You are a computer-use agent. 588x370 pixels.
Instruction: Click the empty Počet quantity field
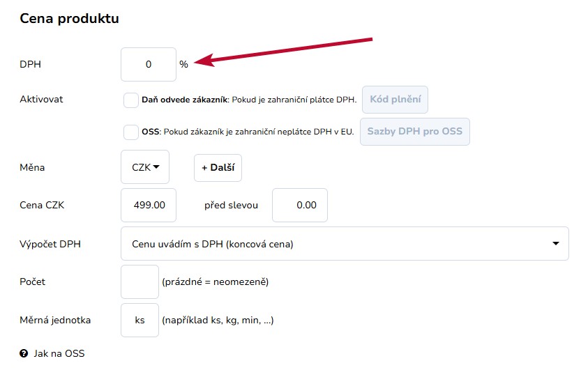click(x=140, y=282)
